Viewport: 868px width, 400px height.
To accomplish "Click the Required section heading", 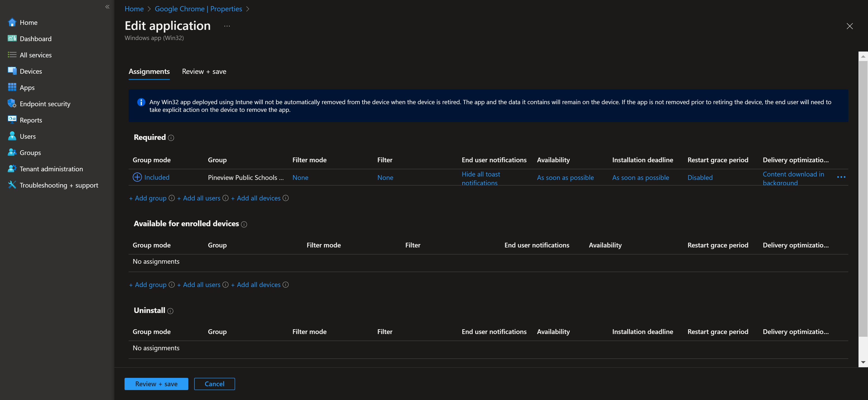I will (x=150, y=137).
